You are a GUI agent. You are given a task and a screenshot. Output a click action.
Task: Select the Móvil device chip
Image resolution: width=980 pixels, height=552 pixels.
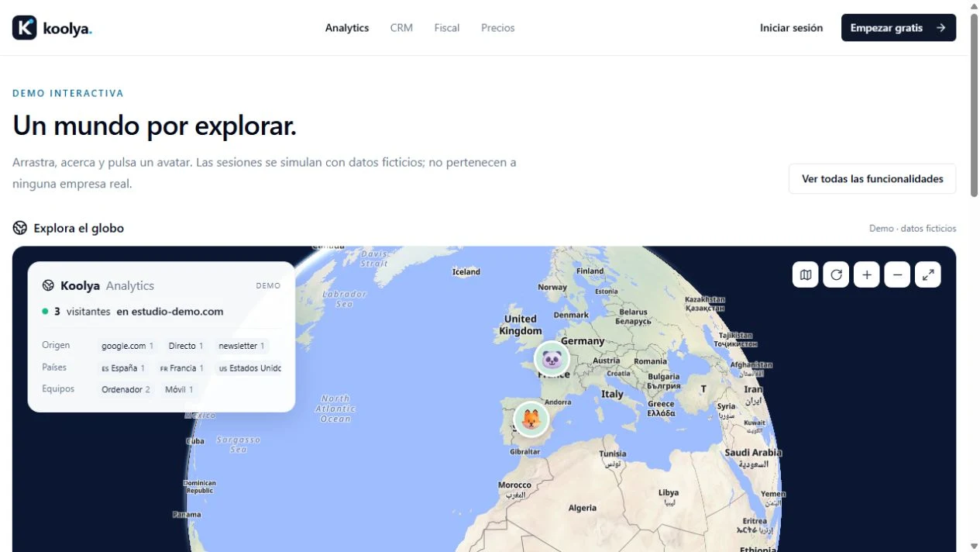click(179, 389)
